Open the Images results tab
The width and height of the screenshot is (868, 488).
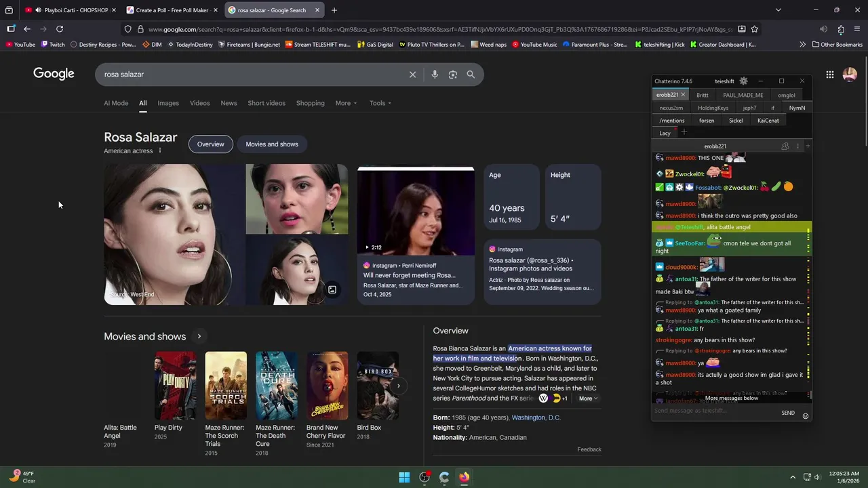(168, 103)
